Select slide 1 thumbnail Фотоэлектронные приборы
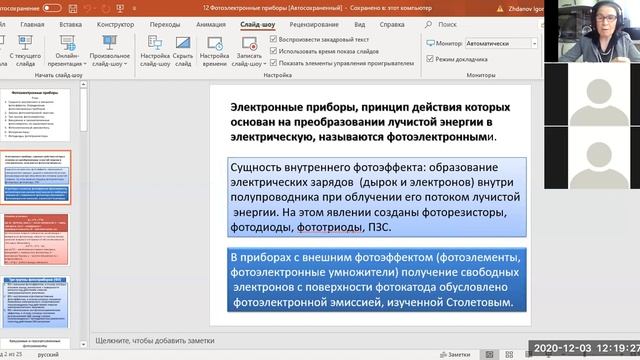 (35, 115)
